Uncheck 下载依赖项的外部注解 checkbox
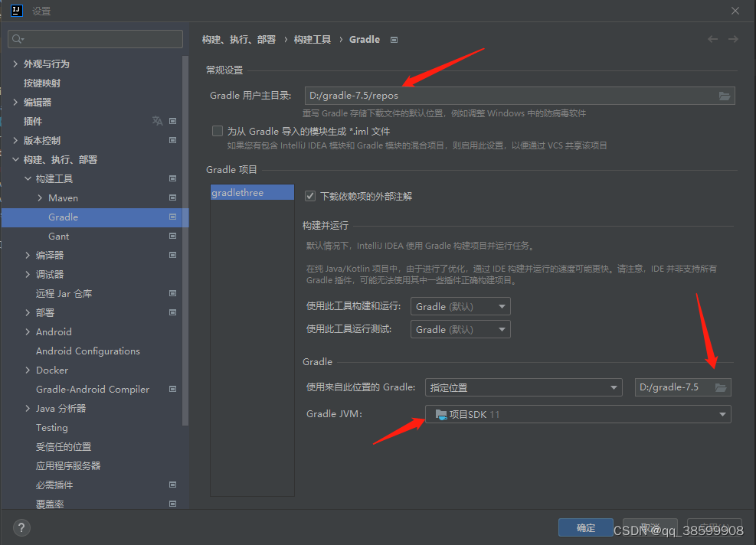Image resolution: width=756 pixels, height=545 pixels. (310, 196)
